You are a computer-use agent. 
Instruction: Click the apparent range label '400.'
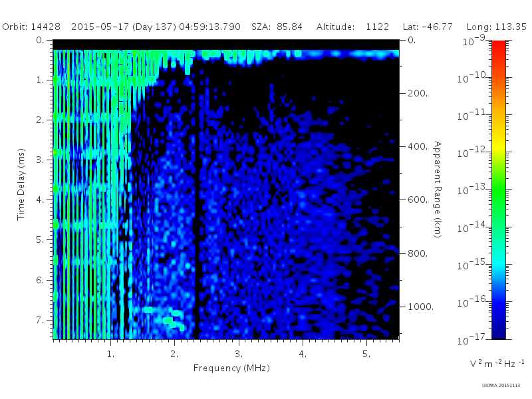click(418, 146)
